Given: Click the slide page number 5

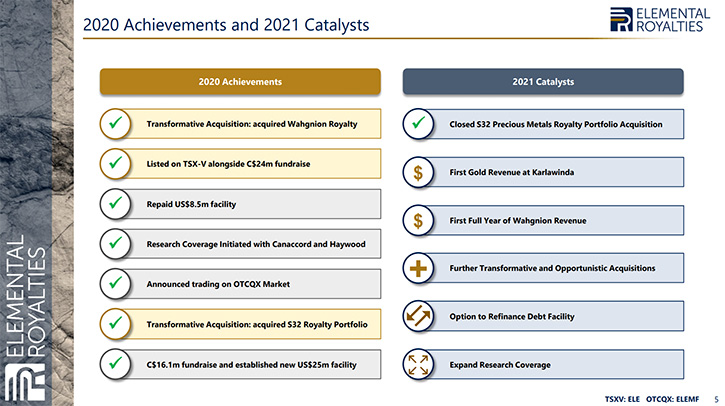Looking at the screenshot, I should [716, 399].
